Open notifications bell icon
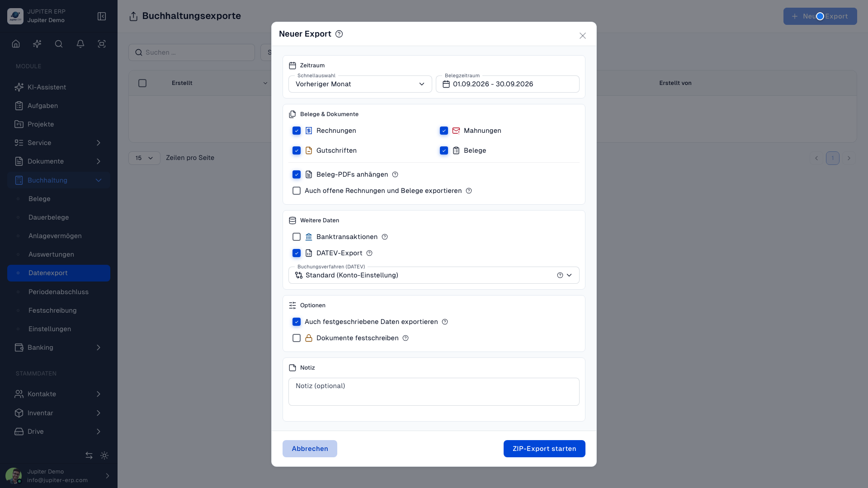868x488 pixels. [80, 44]
